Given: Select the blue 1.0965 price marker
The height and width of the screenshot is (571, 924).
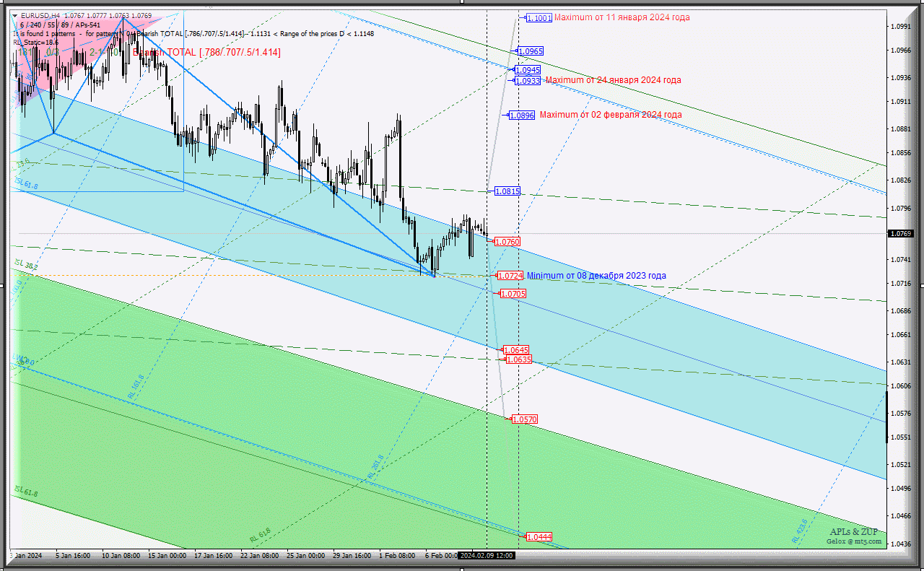Looking at the screenshot, I should coord(530,51).
